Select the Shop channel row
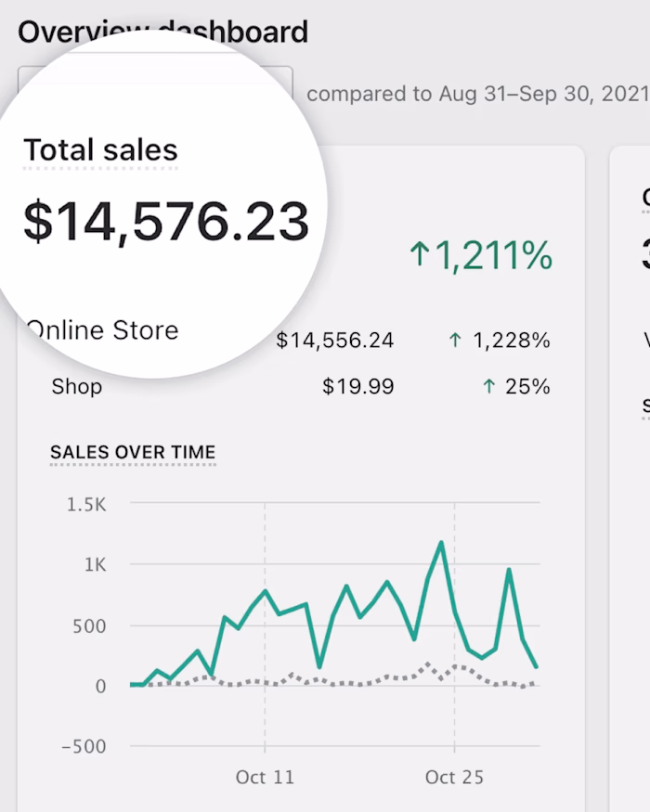650x812 pixels. click(x=76, y=387)
